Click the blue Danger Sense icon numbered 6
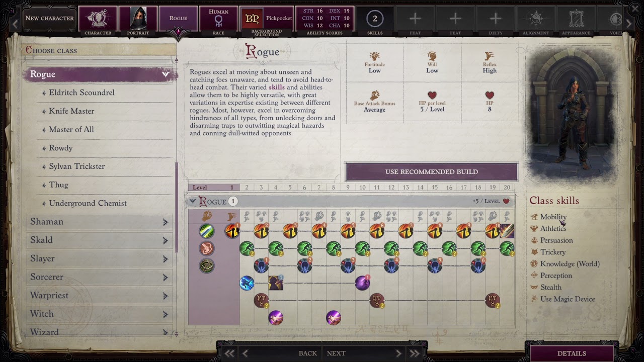The image size is (644, 362). tap(478, 265)
